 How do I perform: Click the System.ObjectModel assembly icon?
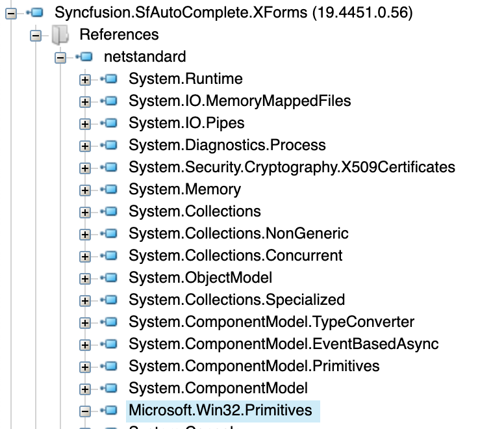pyautogui.click(x=109, y=278)
